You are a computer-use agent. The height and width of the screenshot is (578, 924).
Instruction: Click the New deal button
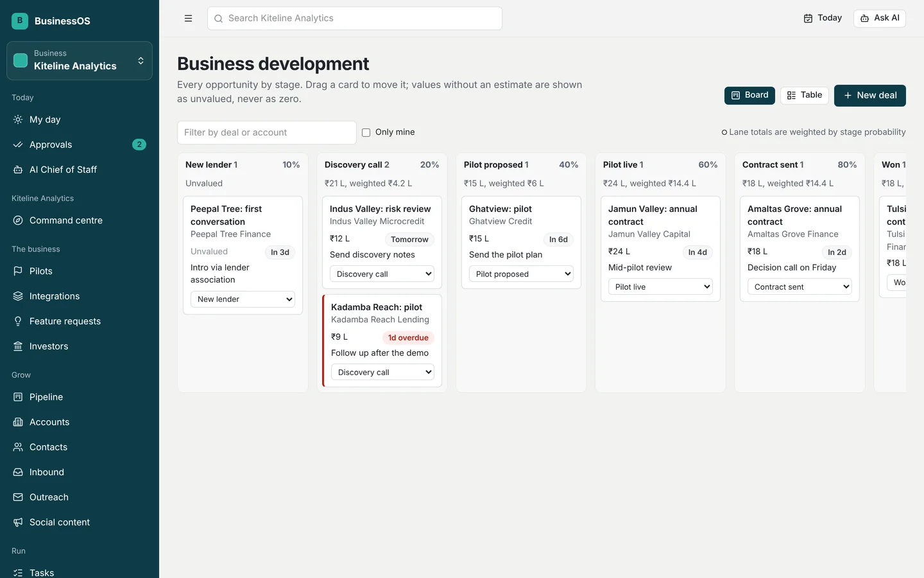tap(870, 96)
